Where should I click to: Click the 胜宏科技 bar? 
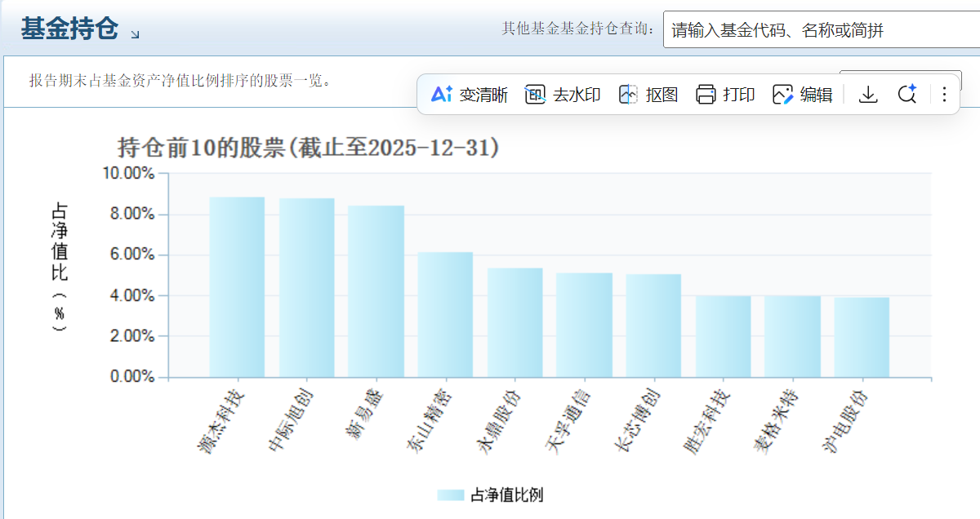click(723, 337)
